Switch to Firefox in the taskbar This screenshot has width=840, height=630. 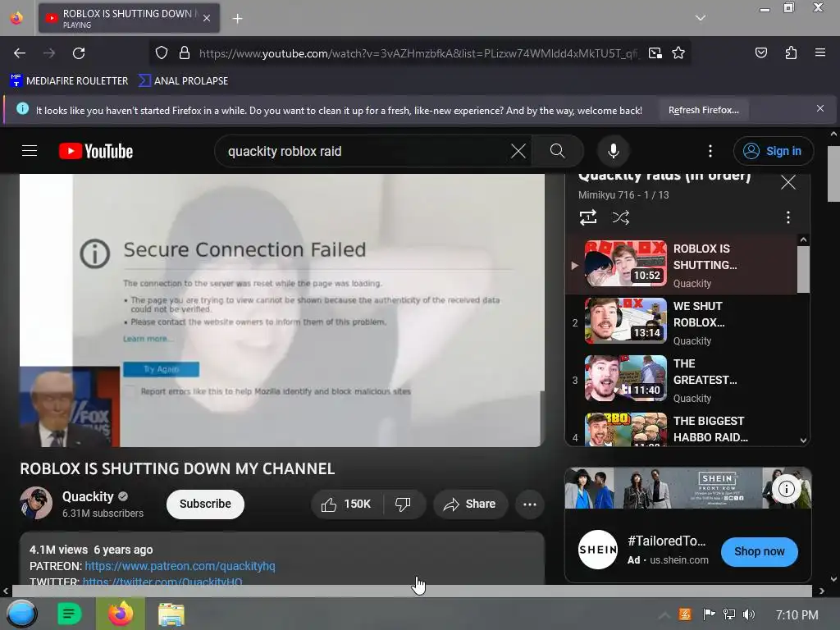pos(120,614)
